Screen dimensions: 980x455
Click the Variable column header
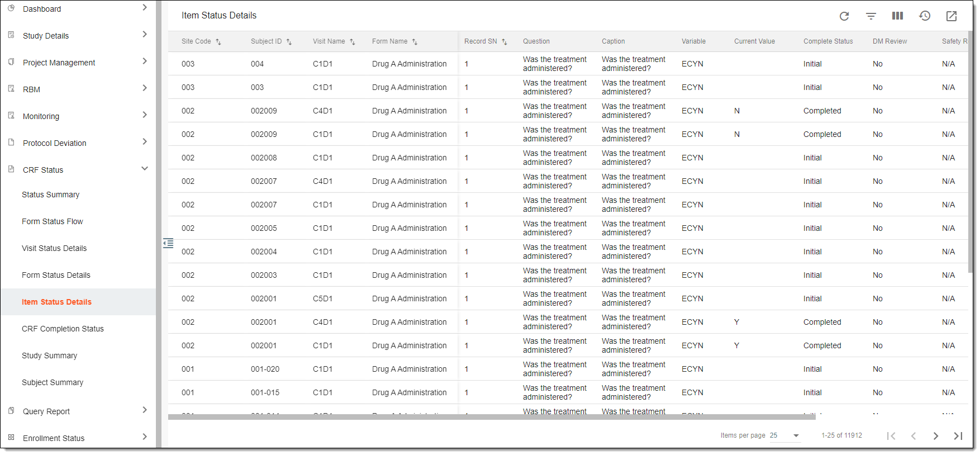pos(693,41)
